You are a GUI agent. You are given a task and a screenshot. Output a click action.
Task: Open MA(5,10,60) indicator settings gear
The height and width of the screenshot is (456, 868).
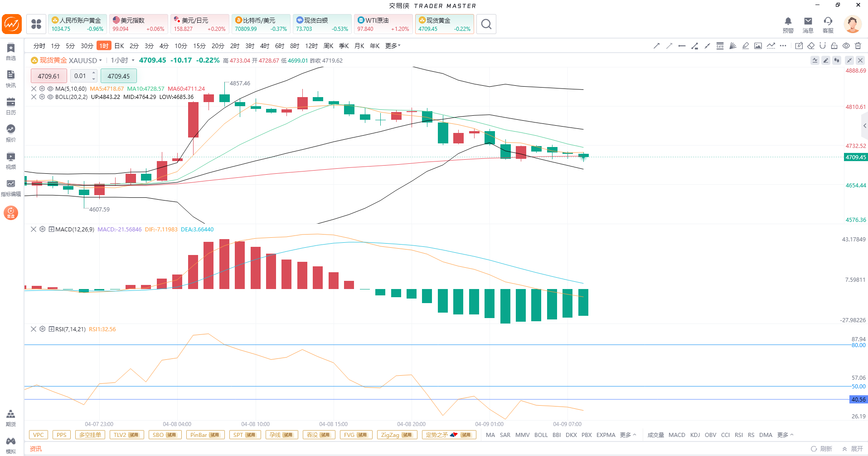point(42,89)
